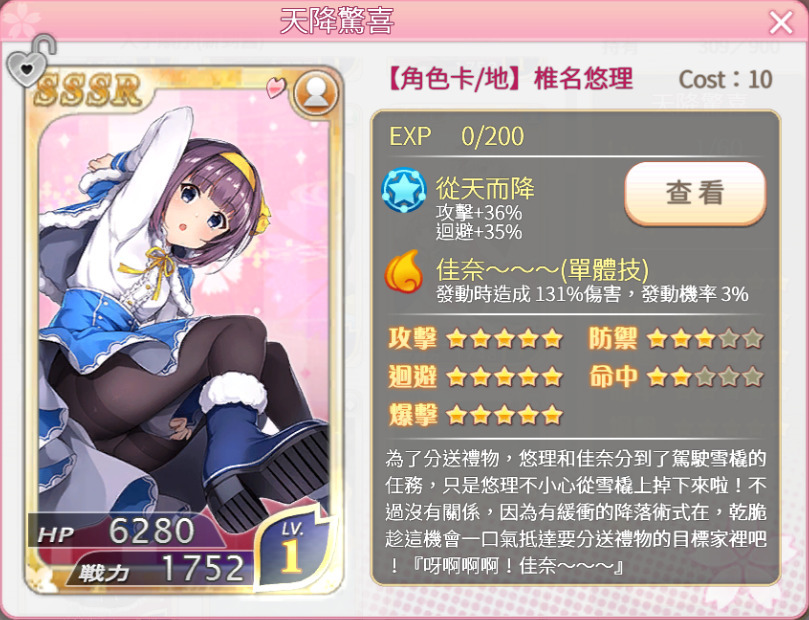Click the 爆擊 star rating

[475, 414]
